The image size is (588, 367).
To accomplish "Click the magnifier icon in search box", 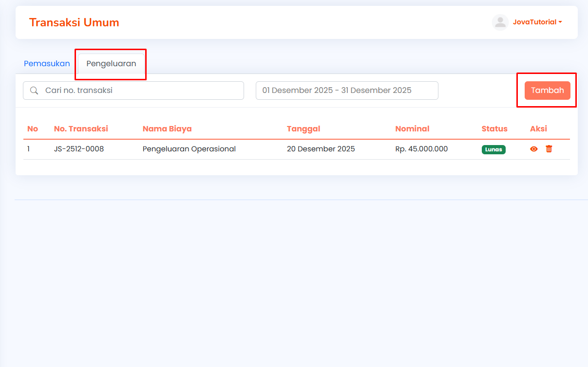I will click(34, 91).
